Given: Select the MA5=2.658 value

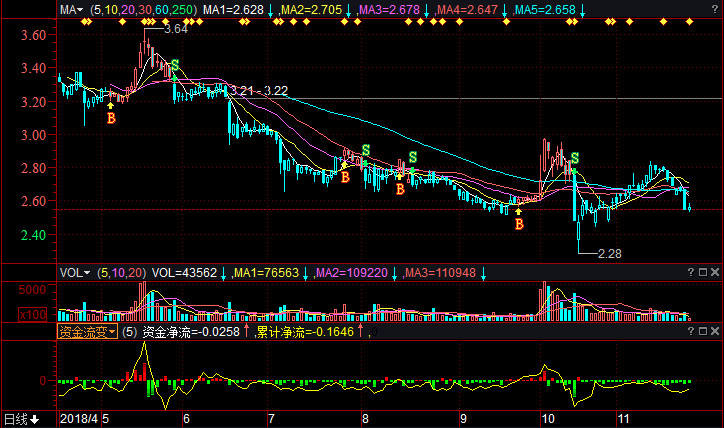Looking at the screenshot, I should pos(545,10).
